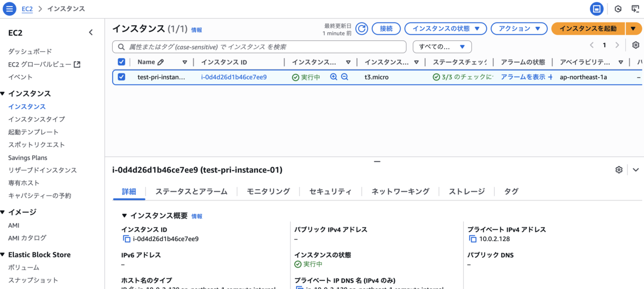Collapse Elastic Block Store section
Screen dimensions: 644x289
[x=3, y=255]
